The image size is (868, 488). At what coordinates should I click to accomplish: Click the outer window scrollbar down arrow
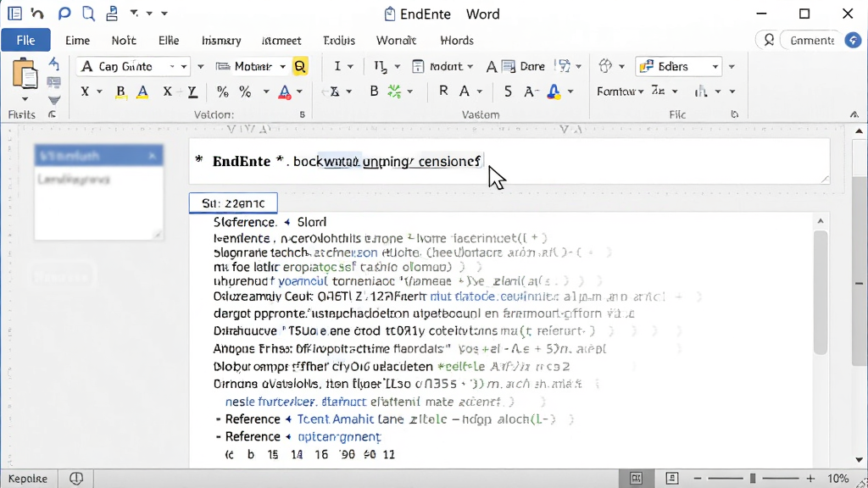859,460
